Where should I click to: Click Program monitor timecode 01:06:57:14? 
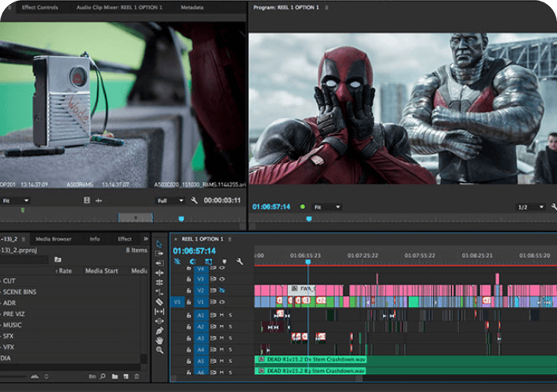click(x=271, y=207)
